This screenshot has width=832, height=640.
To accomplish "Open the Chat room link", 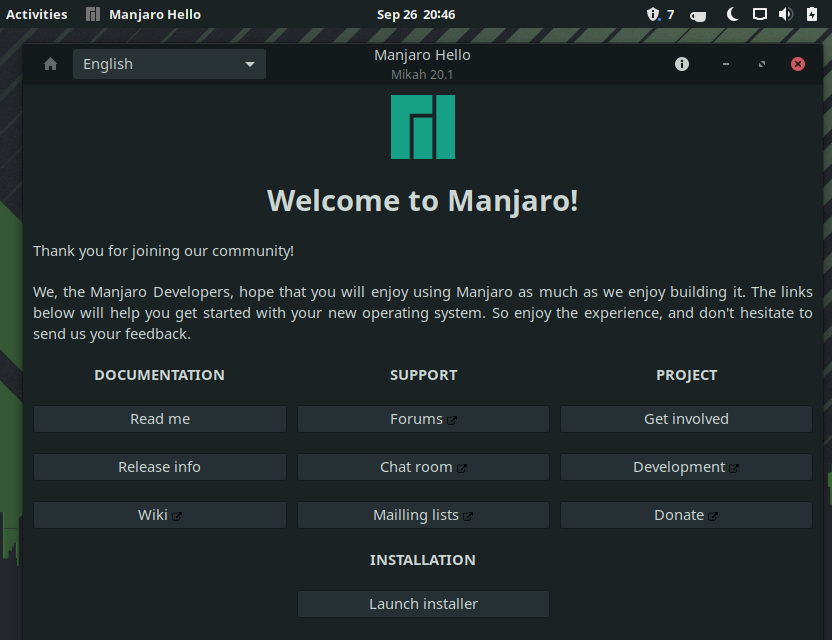I will [423, 467].
